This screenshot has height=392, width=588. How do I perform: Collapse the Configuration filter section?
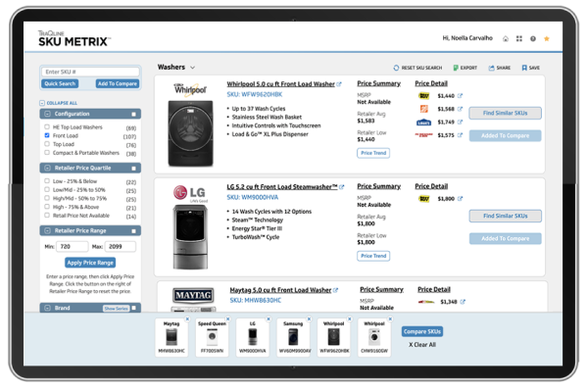point(47,114)
